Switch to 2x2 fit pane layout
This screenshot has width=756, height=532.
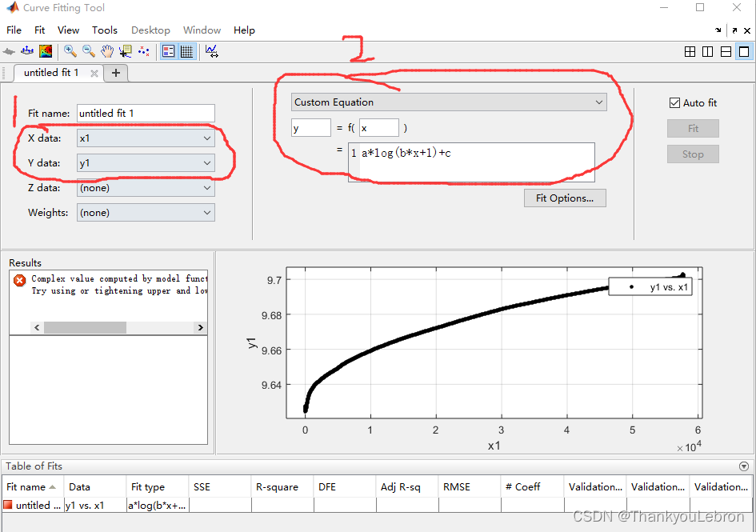pos(690,51)
